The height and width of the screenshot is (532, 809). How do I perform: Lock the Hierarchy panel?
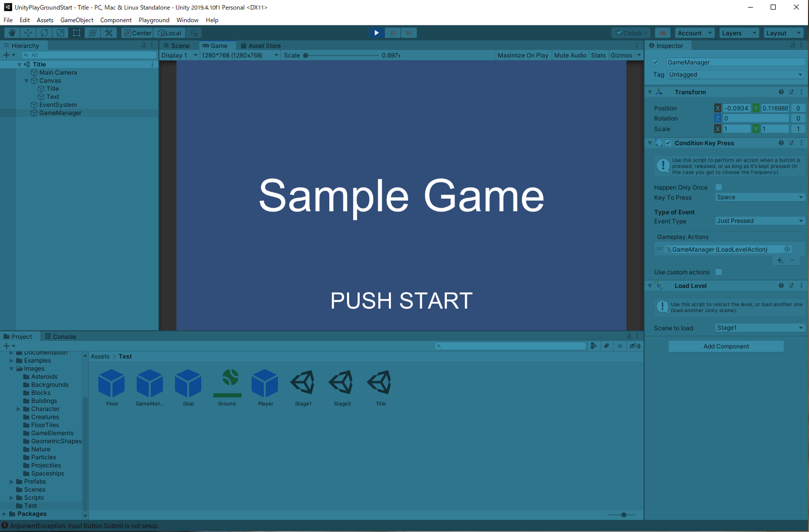click(144, 45)
